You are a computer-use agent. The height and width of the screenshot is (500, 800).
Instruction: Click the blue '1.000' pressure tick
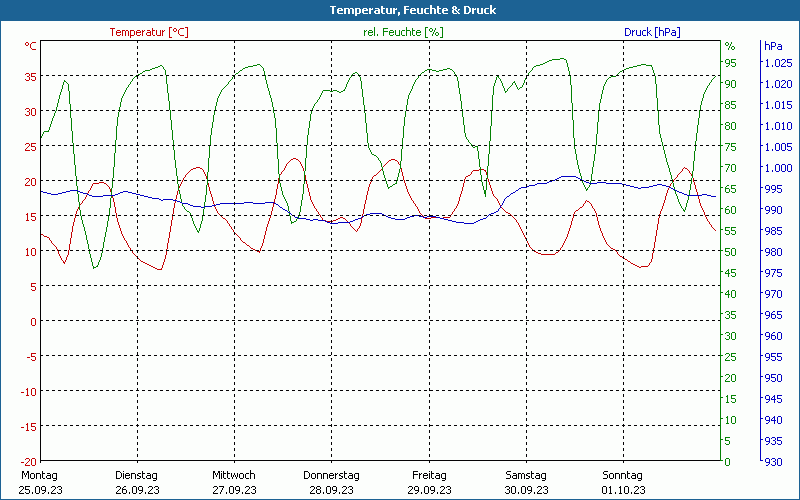coord(778,168)
